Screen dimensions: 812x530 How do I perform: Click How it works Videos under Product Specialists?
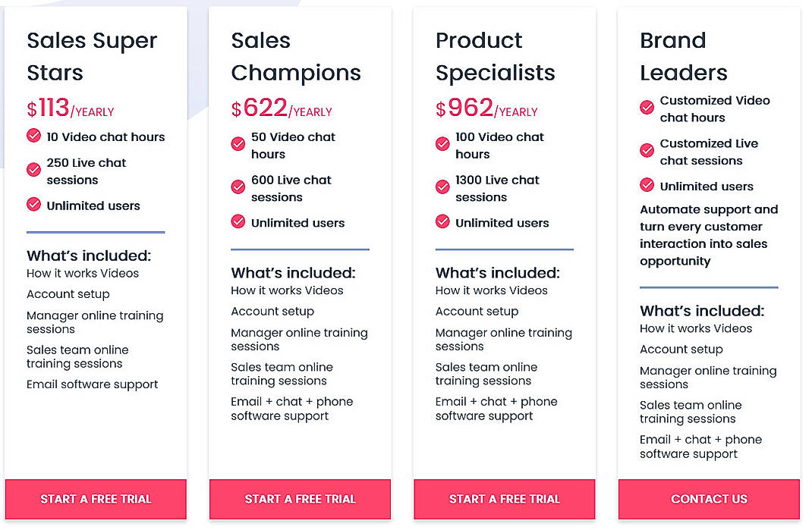pyautogui.click(x=491, y=290)
